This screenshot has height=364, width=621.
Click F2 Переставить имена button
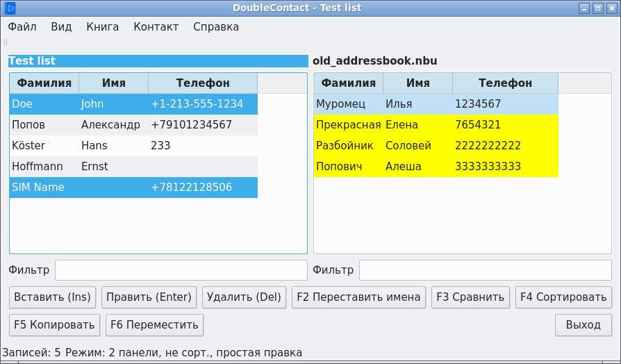pyautogui.click(x=358, y=297)
